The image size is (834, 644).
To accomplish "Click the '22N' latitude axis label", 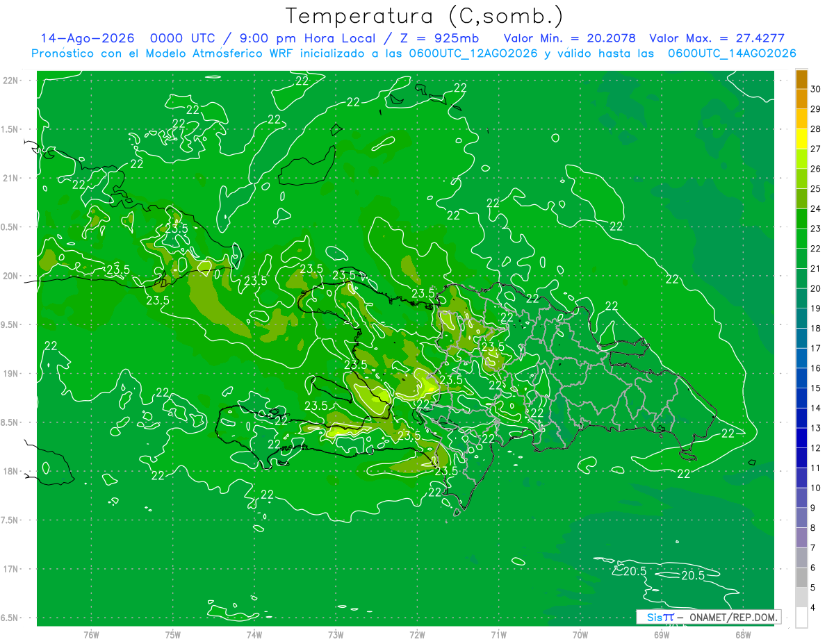I will pos(11,81).
